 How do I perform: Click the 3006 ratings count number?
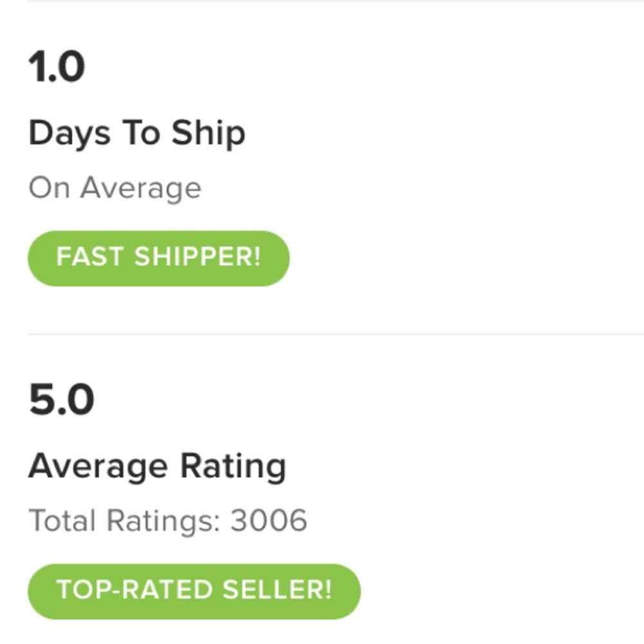(269, 520)
